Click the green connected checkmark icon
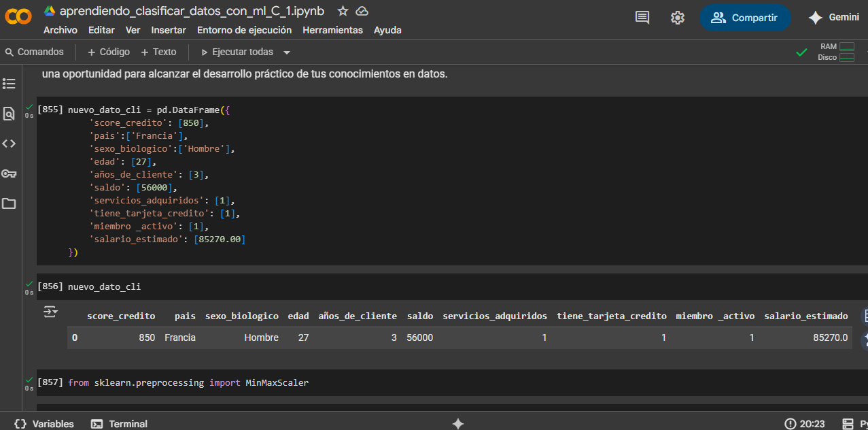The width and height of the screenshot is (868, 430). 802,52
